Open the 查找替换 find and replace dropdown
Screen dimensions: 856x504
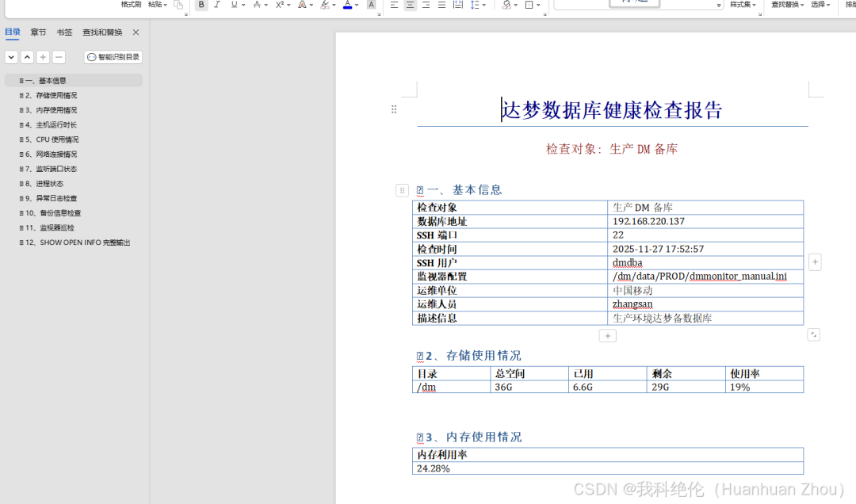click(x=787, y=5)
